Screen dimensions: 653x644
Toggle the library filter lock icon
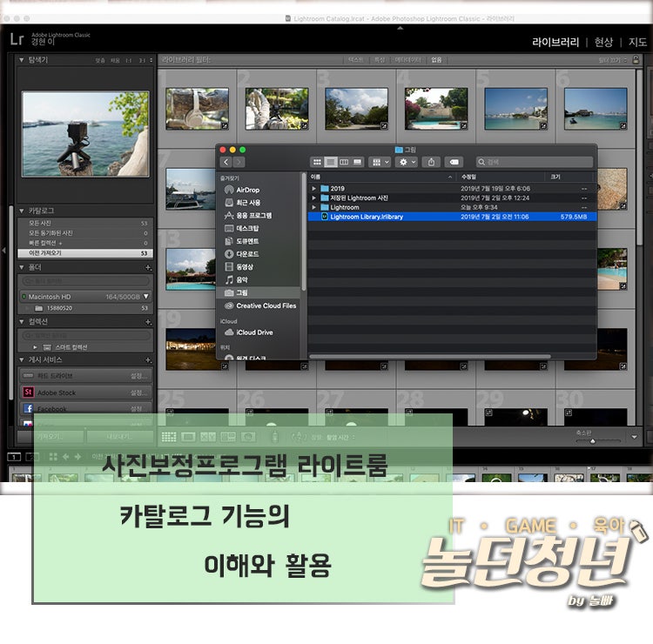[x=636, y=59]
